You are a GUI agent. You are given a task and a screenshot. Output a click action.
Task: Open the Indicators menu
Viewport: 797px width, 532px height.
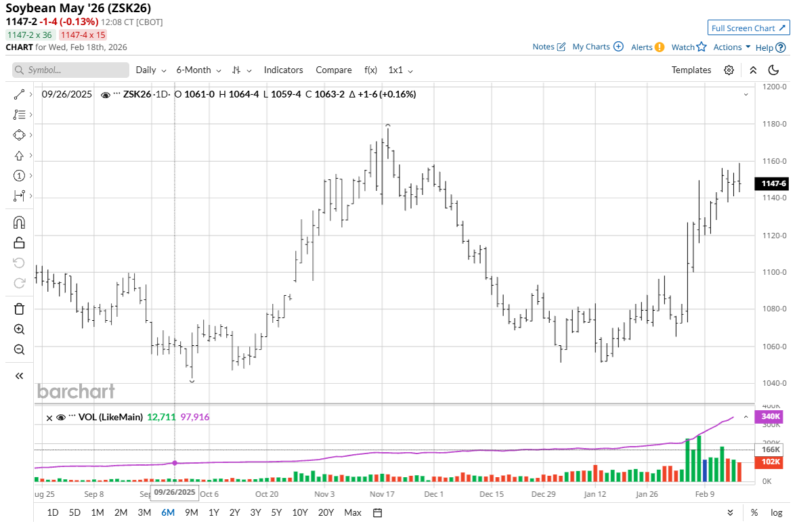pos(283,70)
